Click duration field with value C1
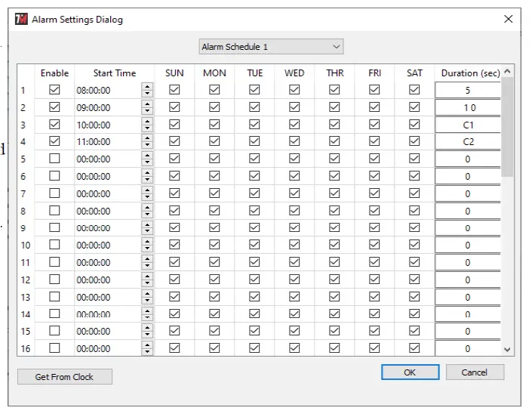The height and width of the screenshot is (414, 532). (x=468, y=125)
